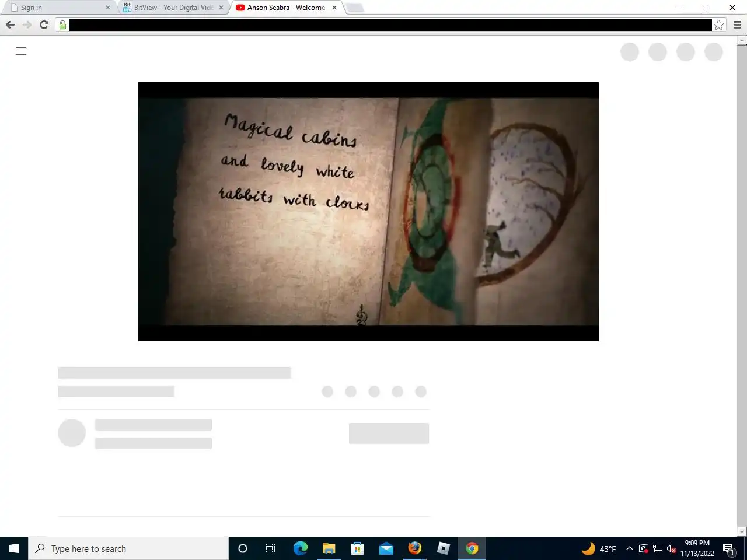Viewport: 747px width, 560px height.
Task: Open the Chrome browser menu
Action: (x=737, y=25)
